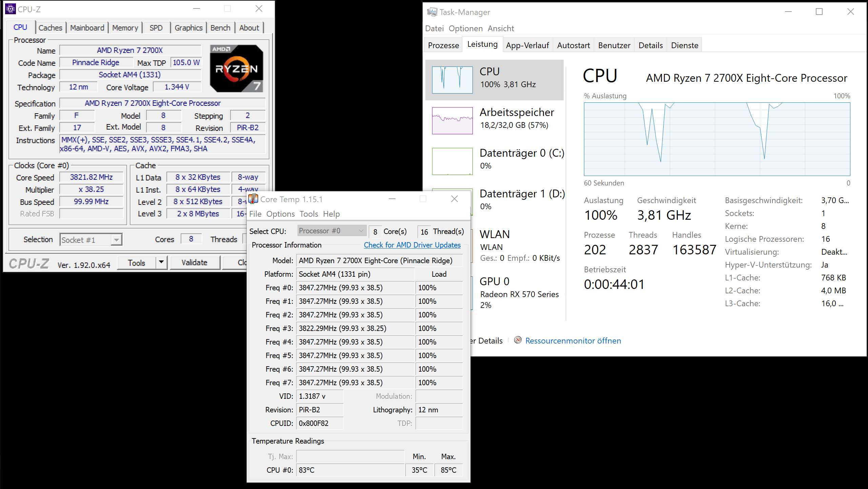Click the Ressourcenmonitor icon
Image resolution: width=868 pixels, height=489 pixels.
pos(518,340)
